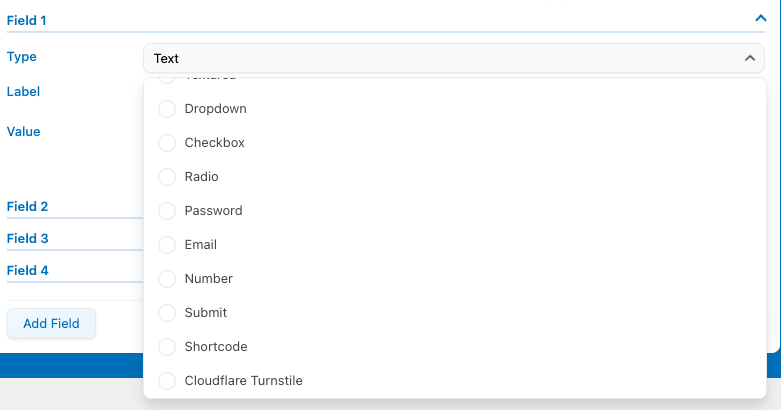Click the Type combo box showing Text
The image size is (781, 410).
point(440,59)
